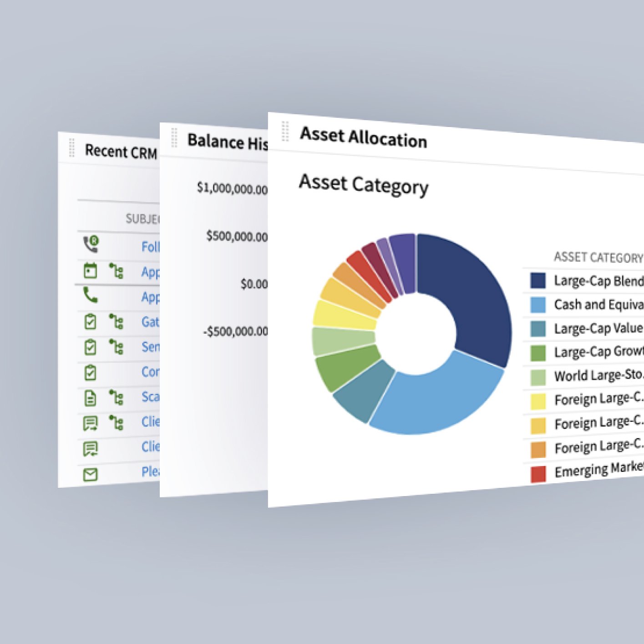Open the 'Plea' email subject link
The height and width of the screenshot is (644, 644).
pyautogui.click(x=151, y=472)
